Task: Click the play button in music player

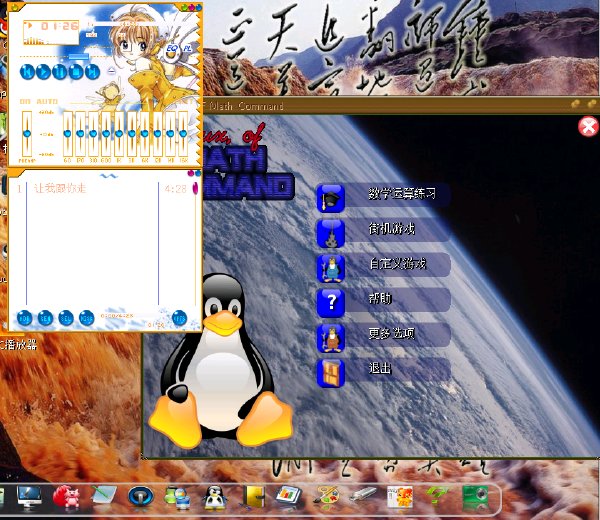Action: click(44, 72)
